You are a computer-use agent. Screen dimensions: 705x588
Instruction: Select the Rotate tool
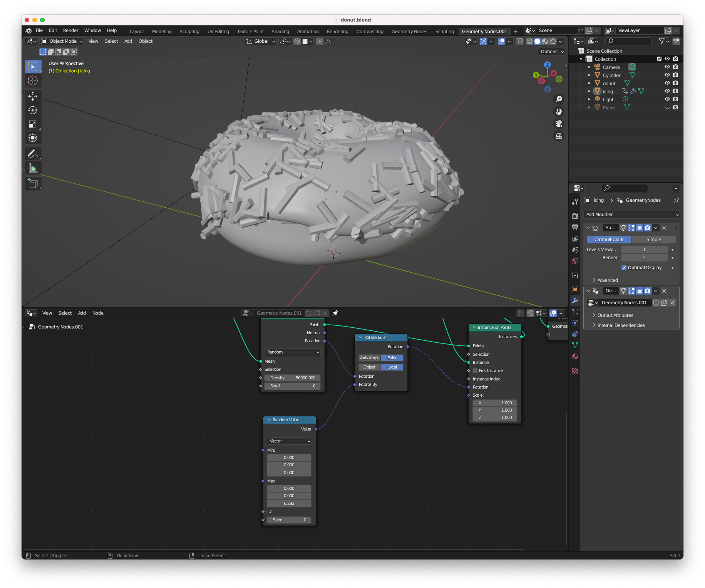coord(33,110)
